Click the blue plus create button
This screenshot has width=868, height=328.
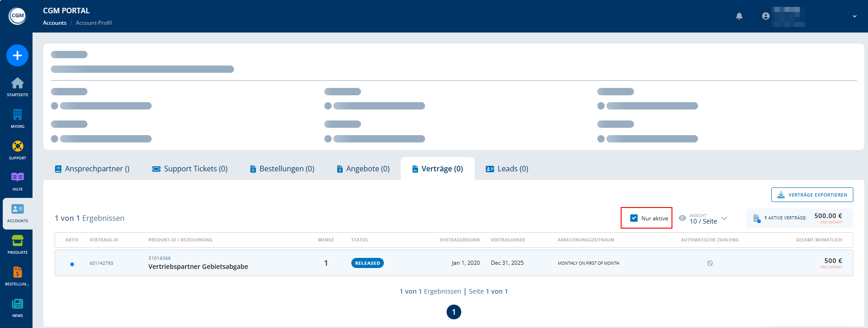[x=17, y=55]
